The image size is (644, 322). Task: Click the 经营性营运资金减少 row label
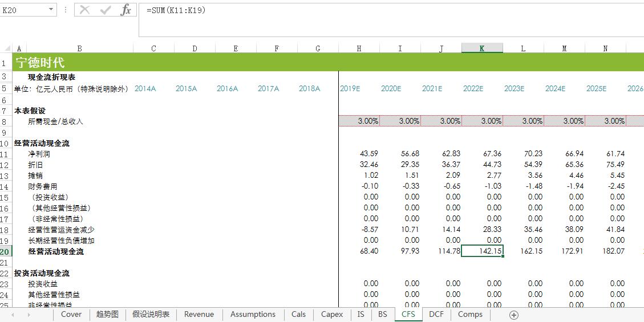pyautogui.click(x=61, y=230)
